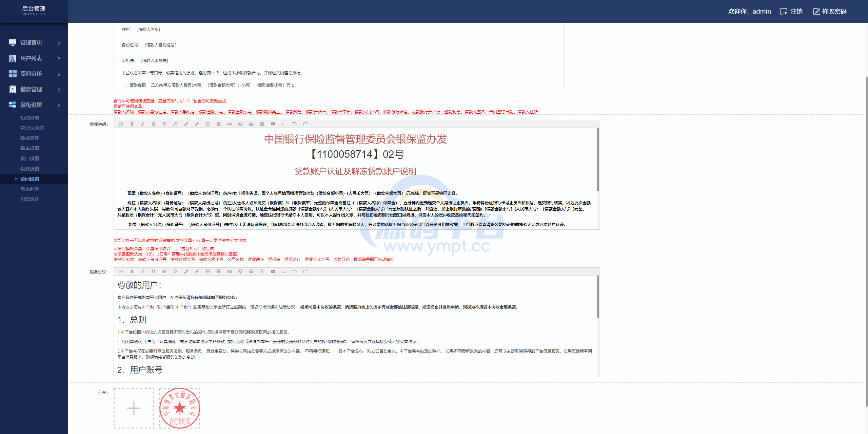Click align icon in 服务协议 editor toolbar

pos(219,271)
